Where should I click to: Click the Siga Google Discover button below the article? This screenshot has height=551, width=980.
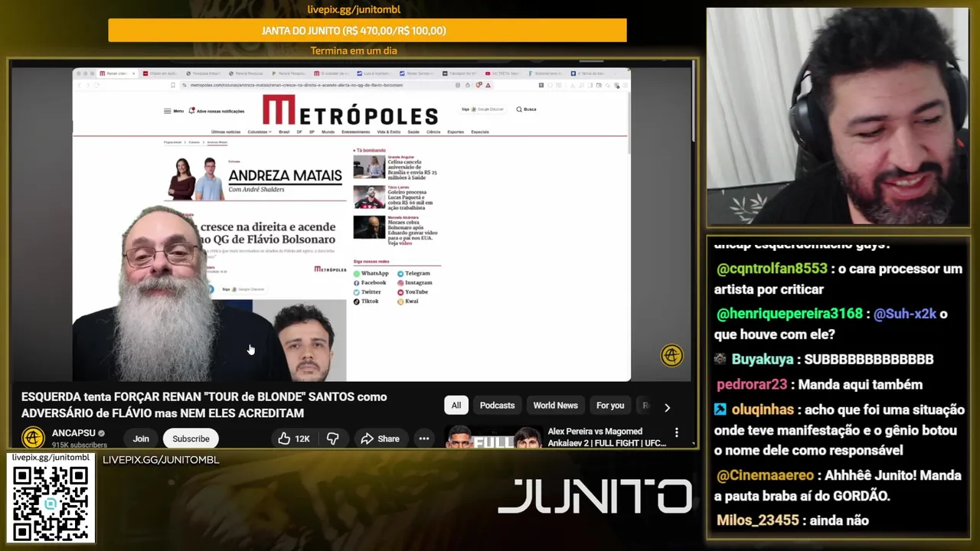(243, 289)
